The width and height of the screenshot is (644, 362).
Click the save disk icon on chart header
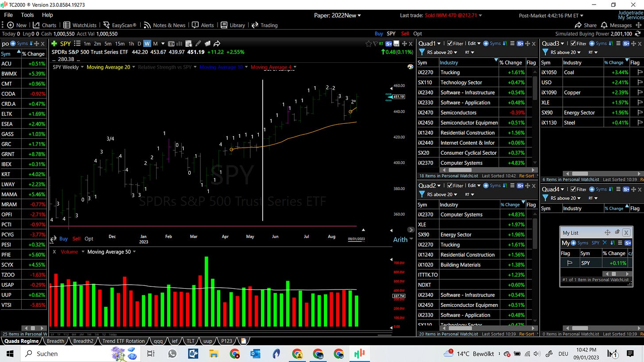pyautogui.click(x=396, y=43)
